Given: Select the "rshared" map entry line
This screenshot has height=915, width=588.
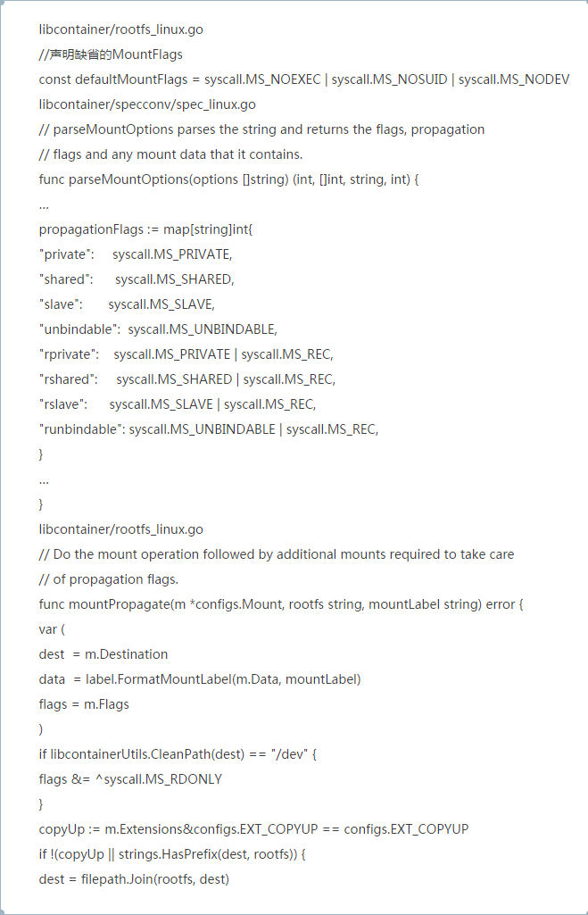Looking at the screenshot, I should (x=187, y=379).
